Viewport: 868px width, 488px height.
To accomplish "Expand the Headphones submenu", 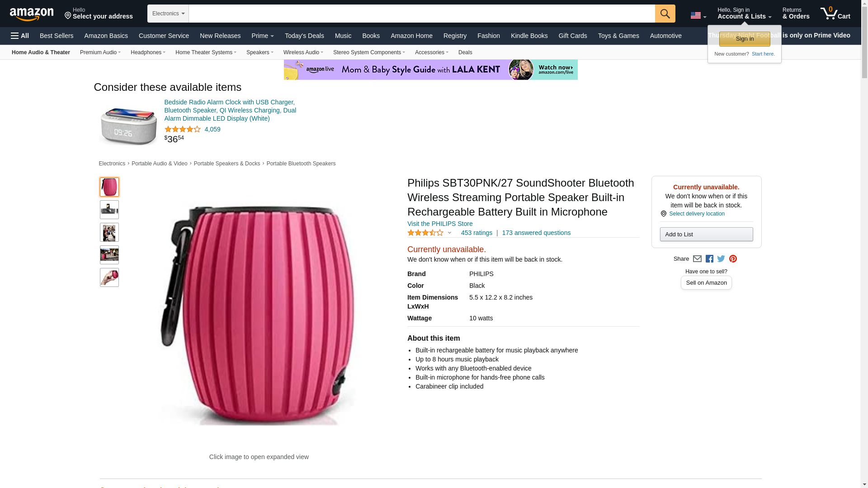I will (x=148, y=52).
